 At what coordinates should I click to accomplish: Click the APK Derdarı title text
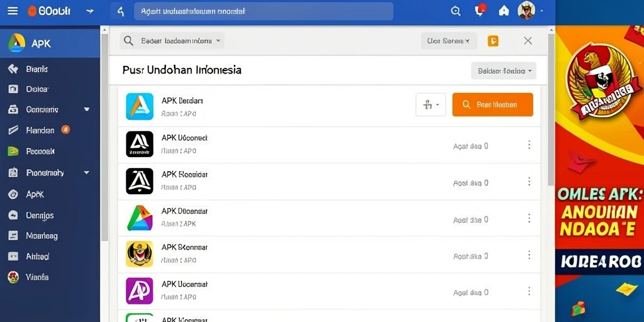point(182,101)
